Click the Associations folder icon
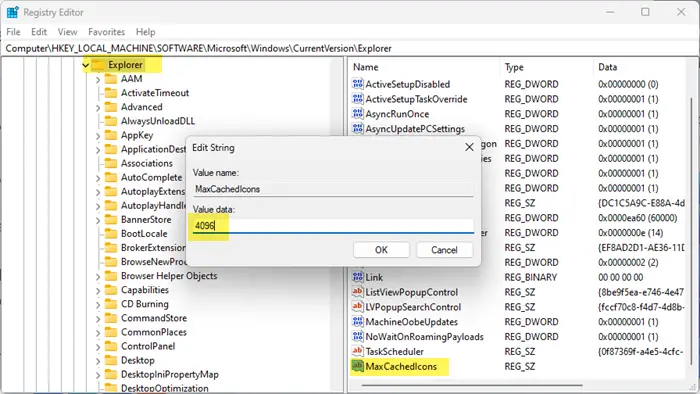 [111, 163]
